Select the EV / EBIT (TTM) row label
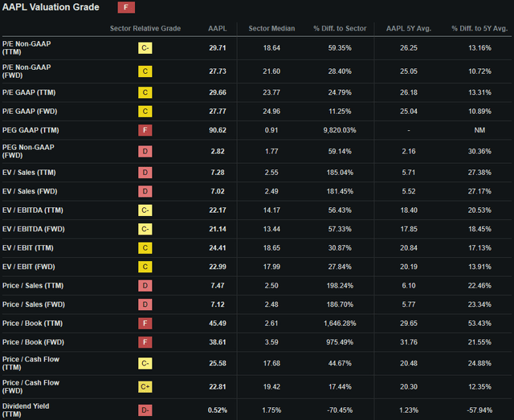 28,248
